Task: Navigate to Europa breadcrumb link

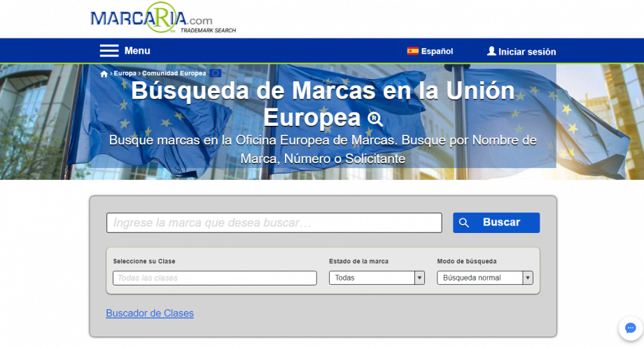Action: tap(125, 73)
